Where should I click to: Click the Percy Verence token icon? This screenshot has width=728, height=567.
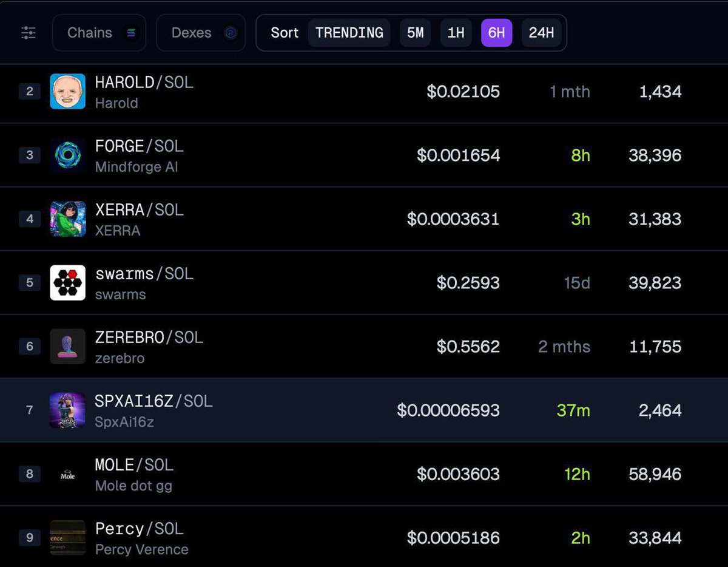[x=67, y=538]
